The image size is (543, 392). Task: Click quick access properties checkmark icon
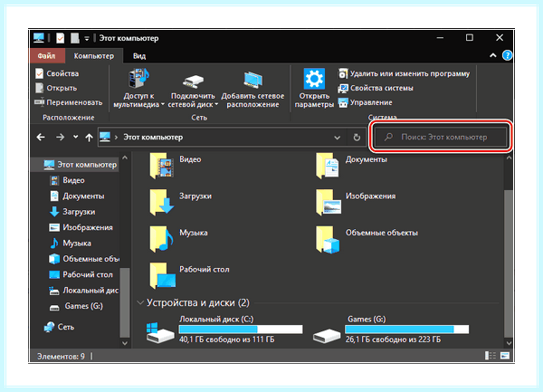(x=61, y=38)
